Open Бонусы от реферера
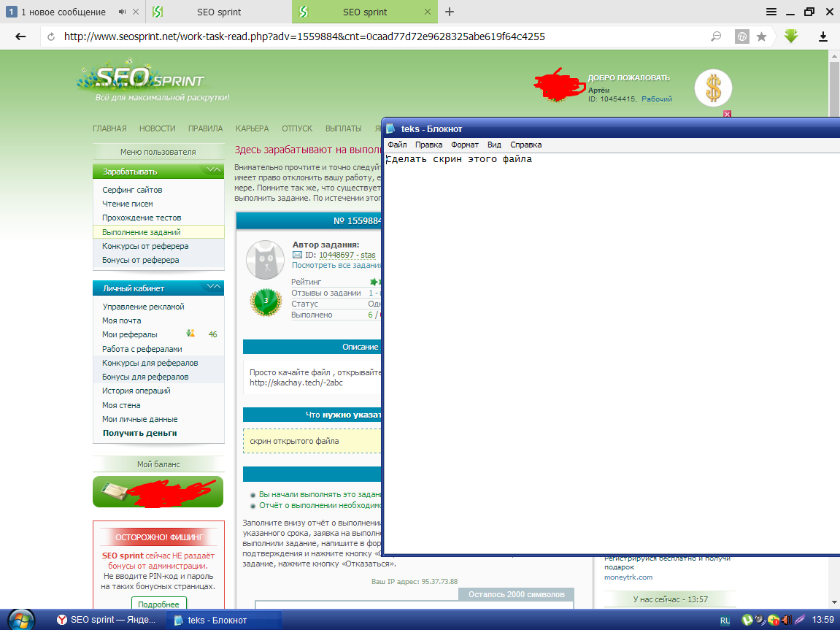This screenshot has height=630, width=840. [x=140, y=260]
